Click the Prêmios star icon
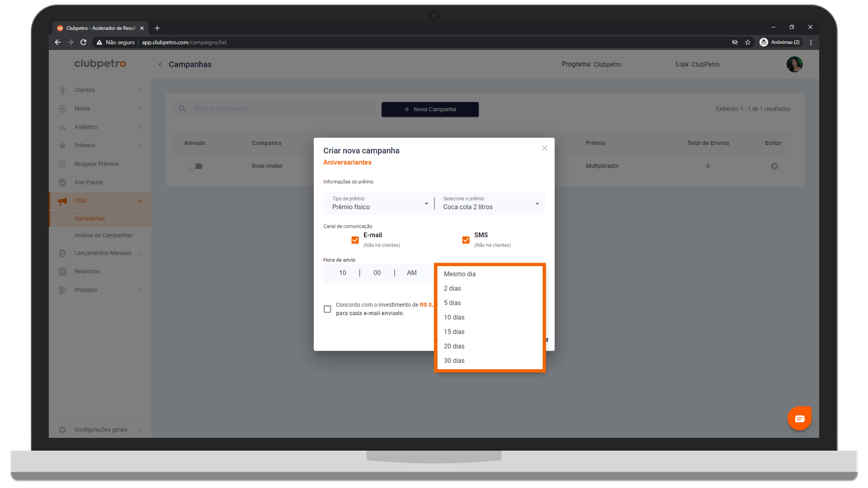Image resolution: width=868 pixels, height=488 pixels. click(62, 145)
